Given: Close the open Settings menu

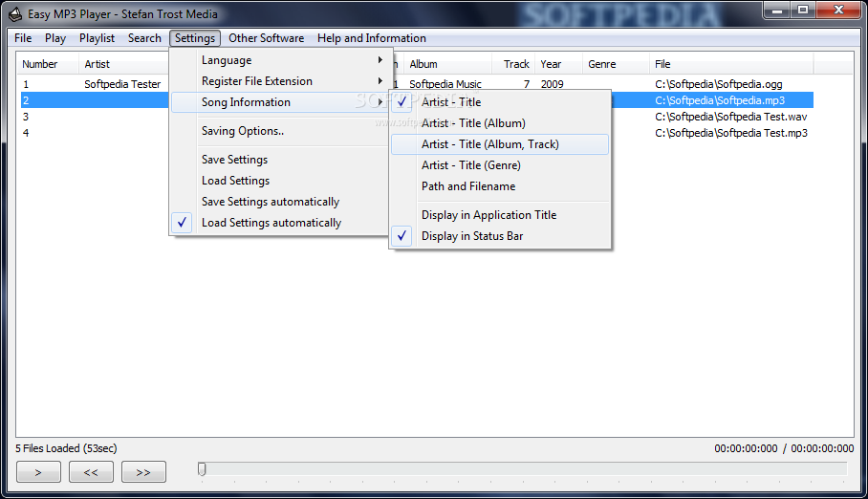Looking at the screenshot, I should 195,38.
